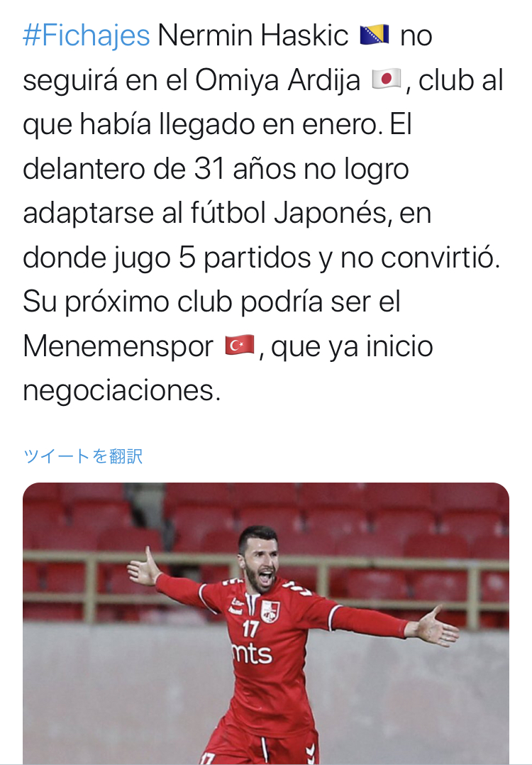This screenshot has width=532, height=765.
Task: Click the Hummel chevron logo on shorts
Action: point(310,755)
